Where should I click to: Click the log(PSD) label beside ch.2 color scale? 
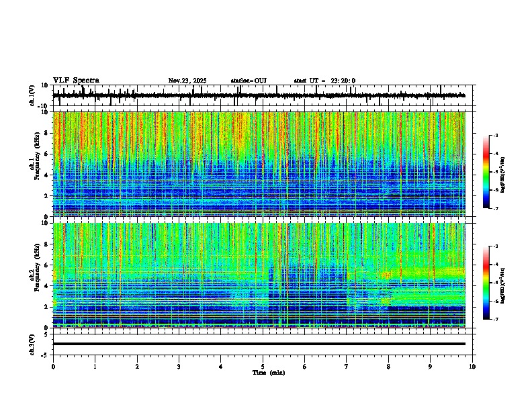(x=503, y=286)
